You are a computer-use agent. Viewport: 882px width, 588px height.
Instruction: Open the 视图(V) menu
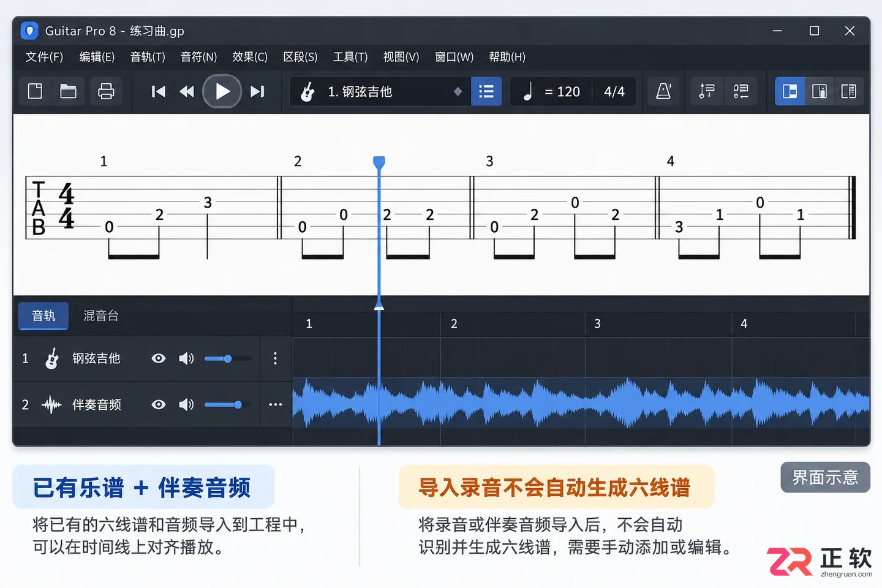(x=401, y=57)
